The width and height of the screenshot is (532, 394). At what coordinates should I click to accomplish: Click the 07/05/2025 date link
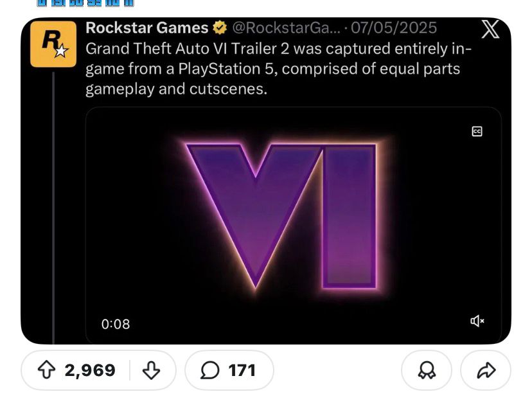click(396, 28)
